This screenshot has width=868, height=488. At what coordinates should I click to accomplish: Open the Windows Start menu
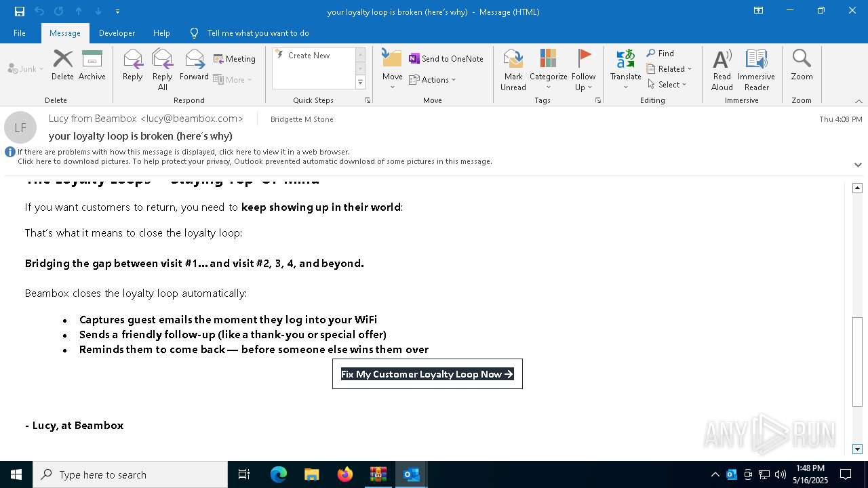click(16, 474)
